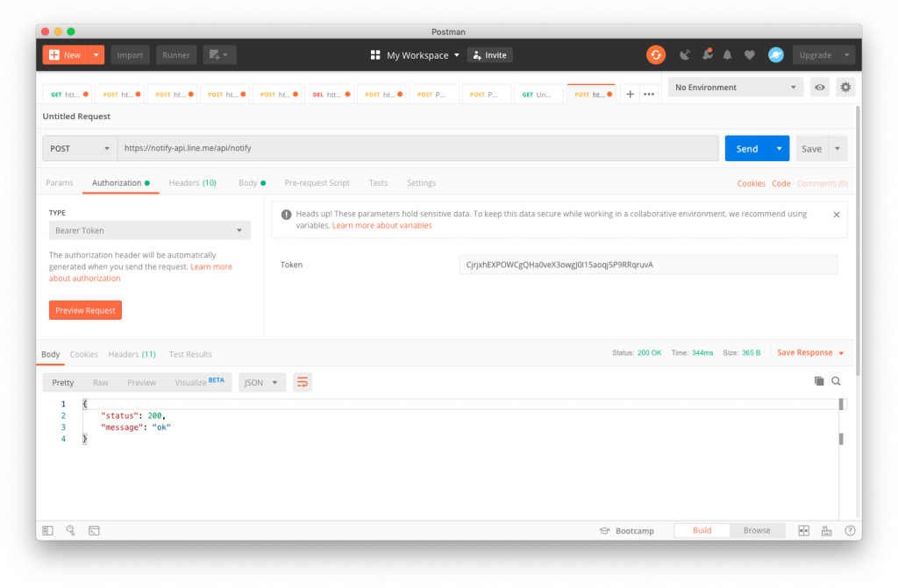Image resolution: width=898 pixels, height=588 pixels.
Task: Switch to Browse mode
Action: pos(757,531)
